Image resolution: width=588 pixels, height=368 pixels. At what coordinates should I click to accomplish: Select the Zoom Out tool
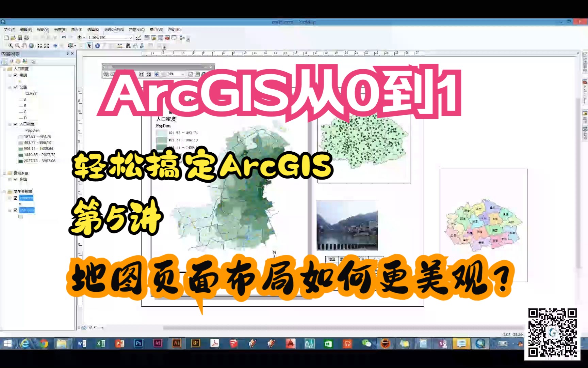click(x=17, y=46)
